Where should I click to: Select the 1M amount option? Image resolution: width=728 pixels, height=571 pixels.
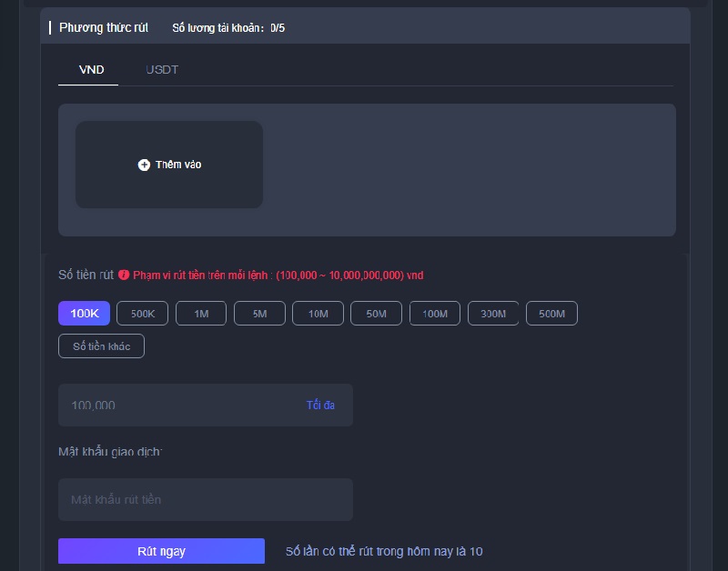201,314
